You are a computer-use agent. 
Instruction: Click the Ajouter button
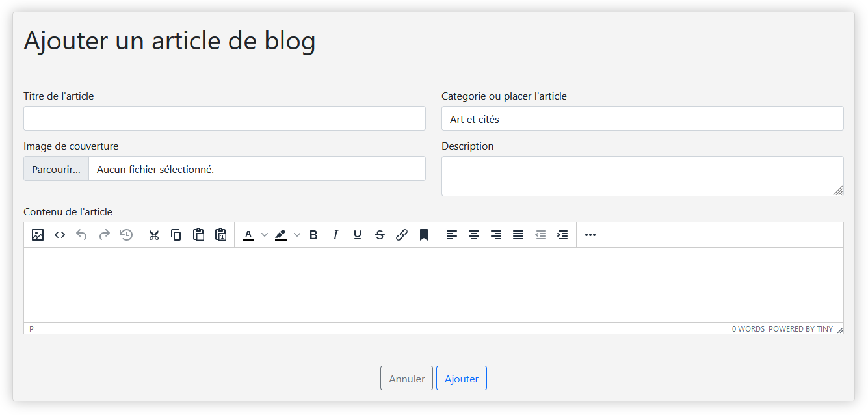(x=462, y=379)
